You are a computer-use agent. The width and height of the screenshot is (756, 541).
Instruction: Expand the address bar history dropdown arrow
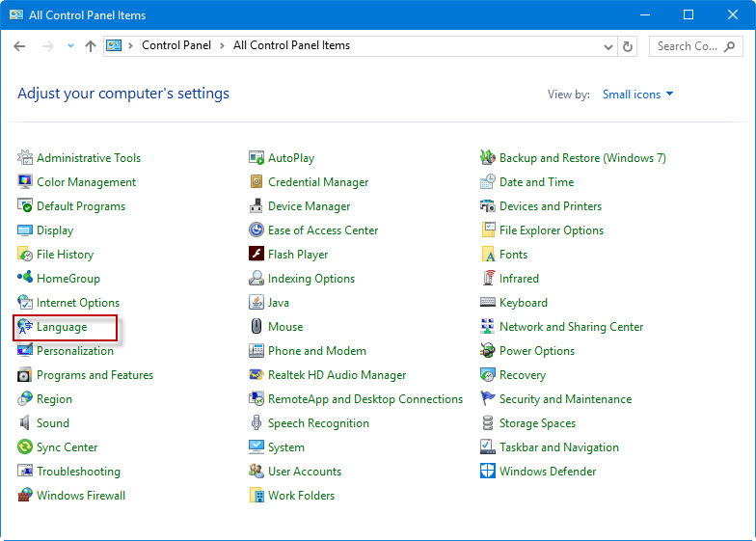608,46
